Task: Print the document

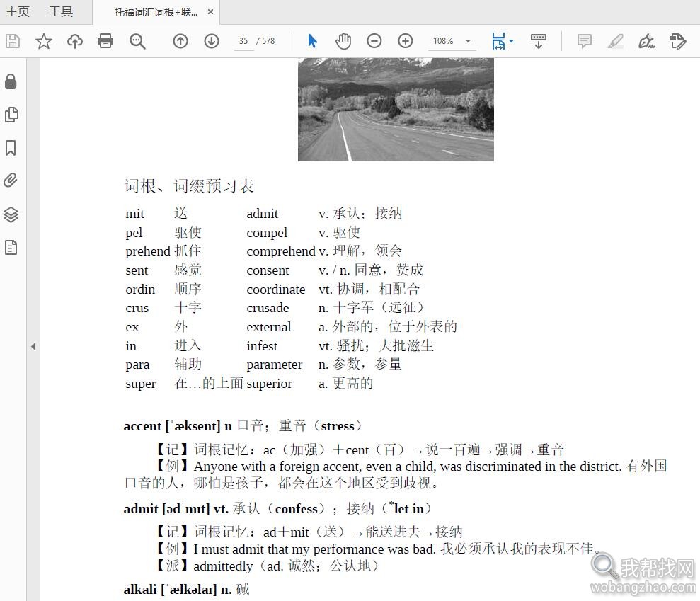Action: point(105,41)
